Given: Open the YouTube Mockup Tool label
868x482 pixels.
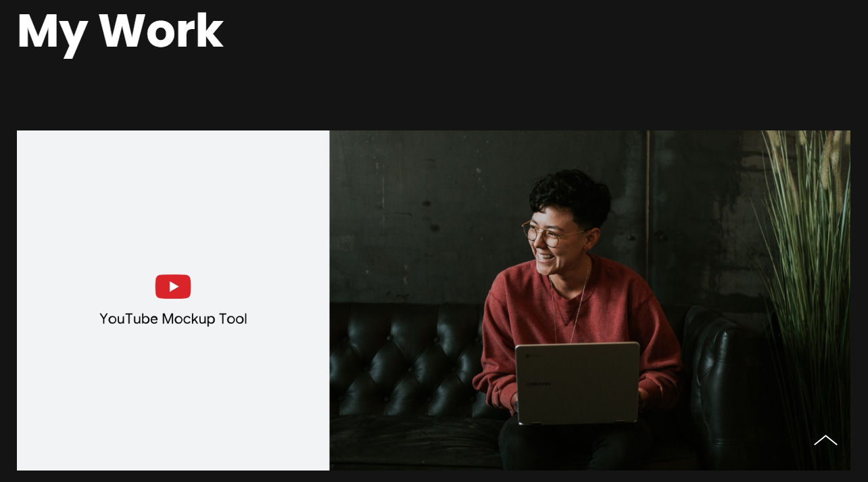Looking at the screenshot, I should click(x=173, y=319).
